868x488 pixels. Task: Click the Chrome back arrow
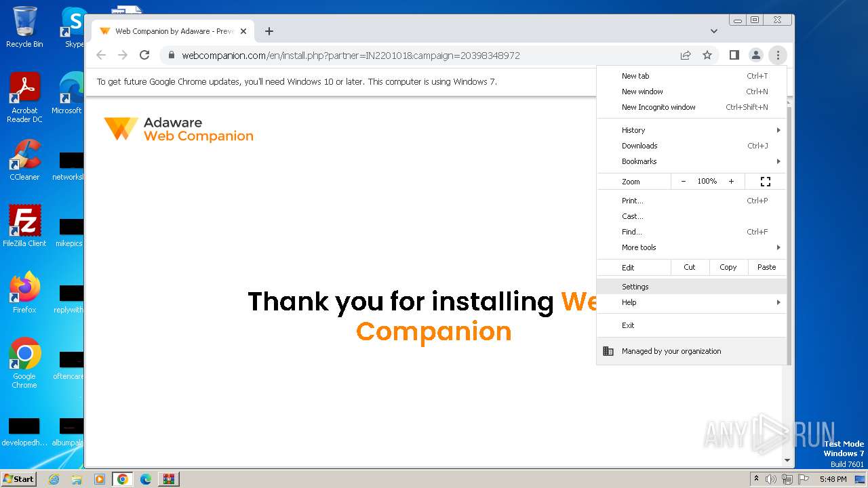tap(101, 55)
